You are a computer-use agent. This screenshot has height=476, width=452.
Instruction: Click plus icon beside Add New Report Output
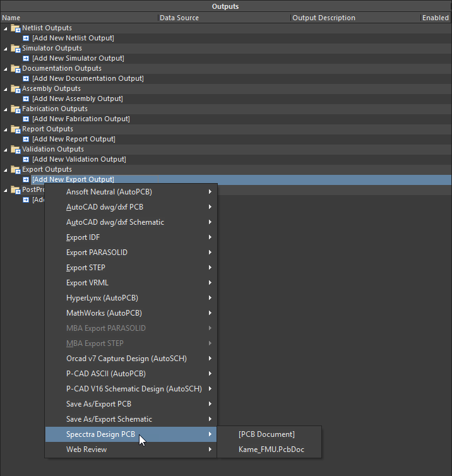pos(26,140)
